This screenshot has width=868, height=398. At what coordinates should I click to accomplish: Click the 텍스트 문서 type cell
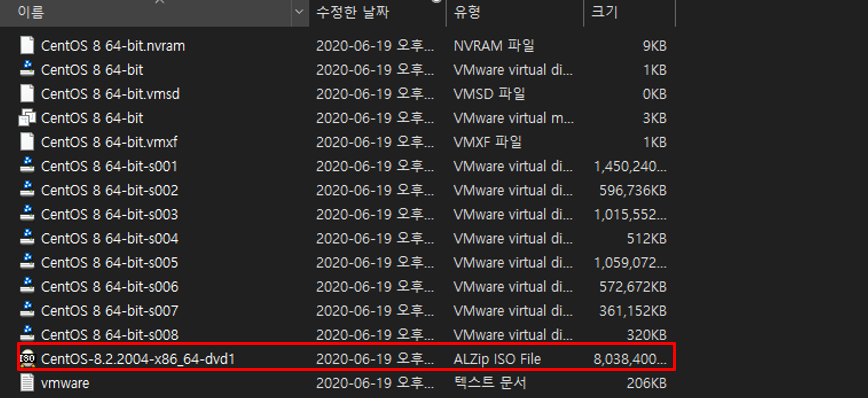tap(489, 383)
